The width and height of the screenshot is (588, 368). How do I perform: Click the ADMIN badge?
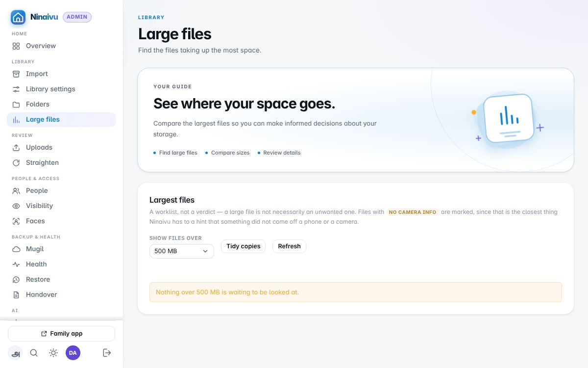77,17
